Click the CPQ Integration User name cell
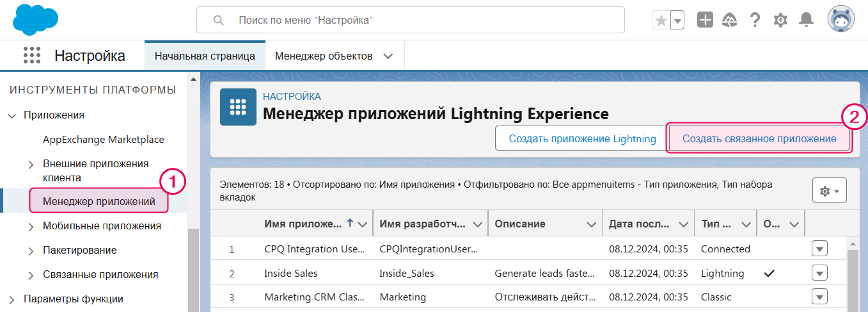This screenshot has height=312, width=868. coord(315,249)
